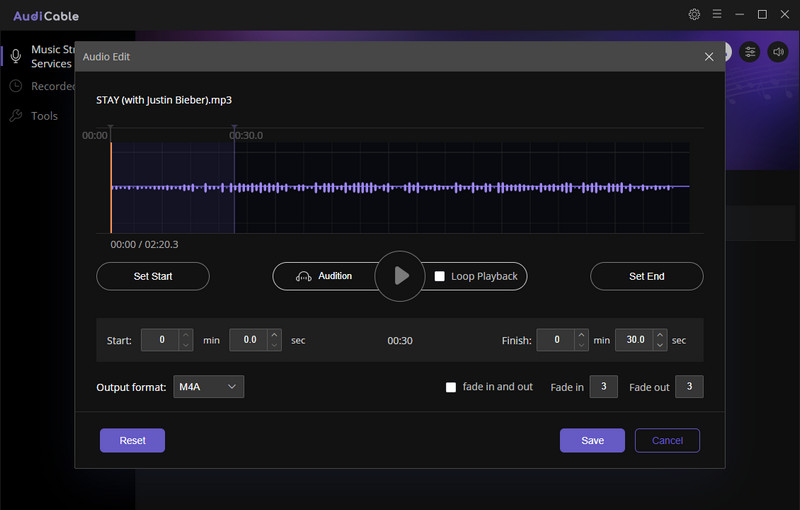
Task: Increase the Start seconds with the up arrow
Action: (x=274, y=335)
